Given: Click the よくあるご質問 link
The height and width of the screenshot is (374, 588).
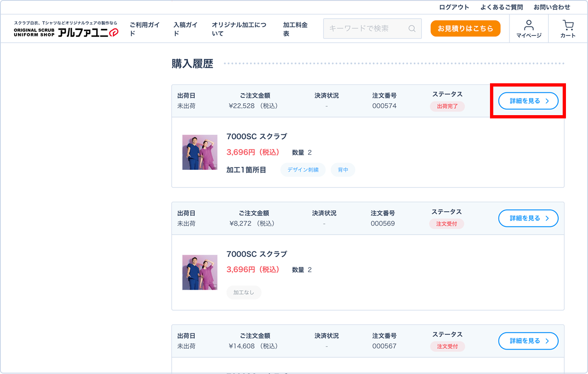Looking at the screenshot, I should (501, 7).
